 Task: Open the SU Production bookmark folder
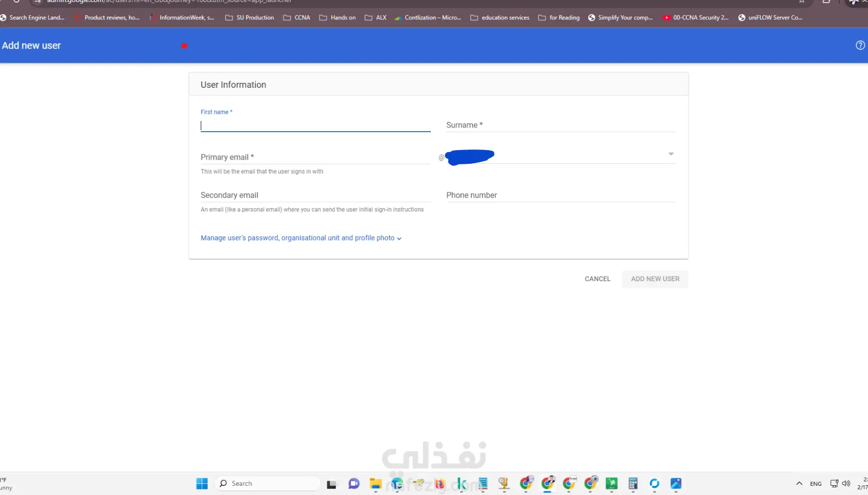click(x=250, y=17)
